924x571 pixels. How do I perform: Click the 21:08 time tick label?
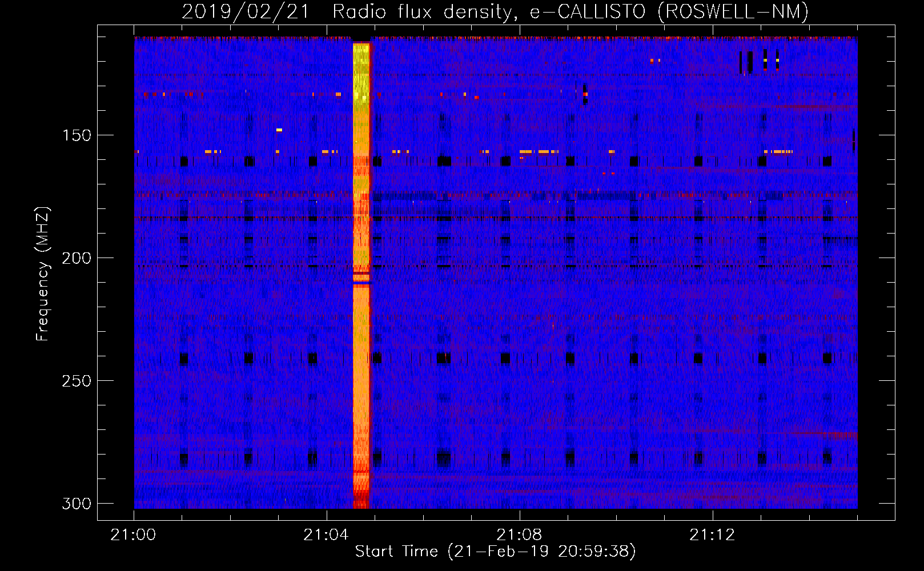pos(519,535)
